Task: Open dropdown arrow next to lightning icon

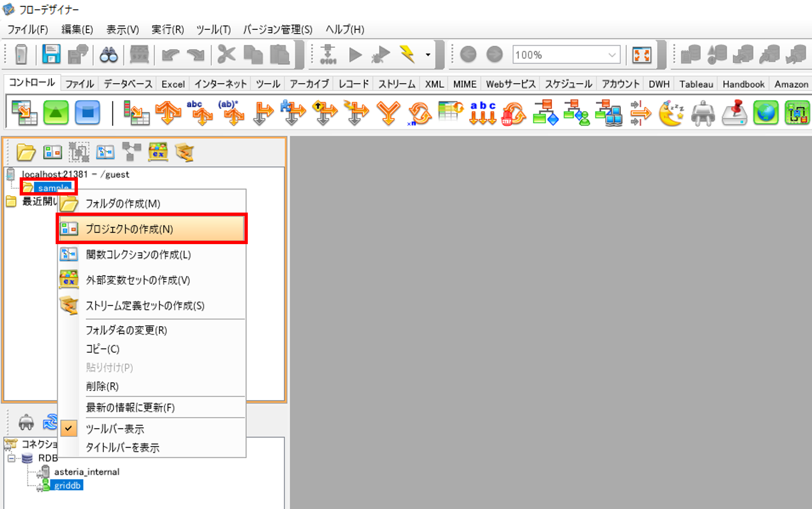Action: (428, 55)
